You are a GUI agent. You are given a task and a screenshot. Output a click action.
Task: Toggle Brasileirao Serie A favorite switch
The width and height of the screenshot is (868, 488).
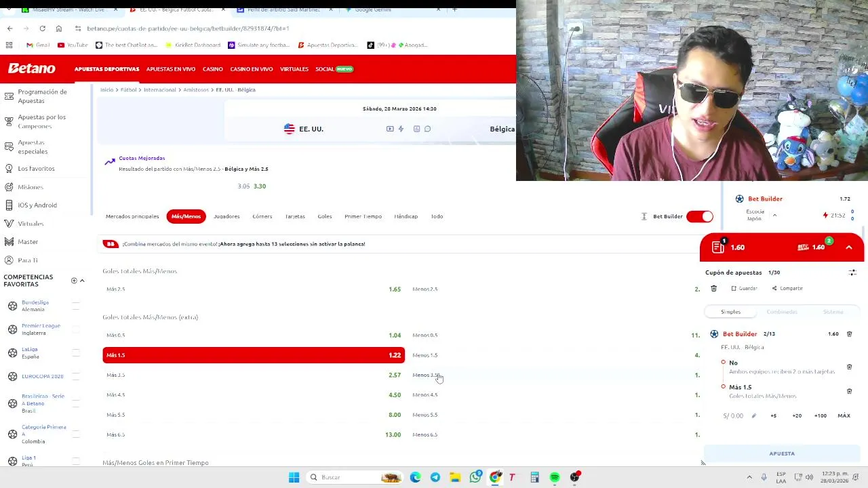(x=76, y=403)
